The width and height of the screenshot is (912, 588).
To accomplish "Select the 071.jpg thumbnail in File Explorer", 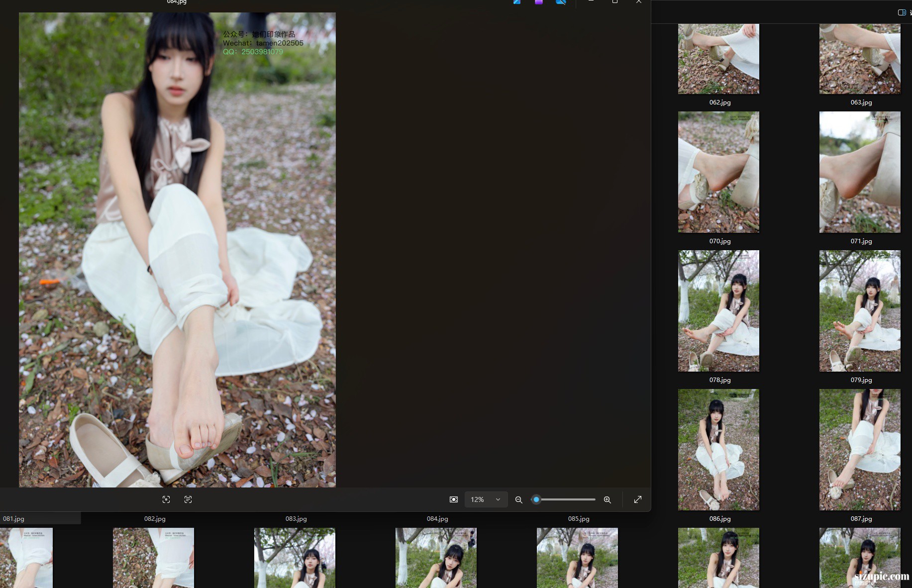I will (x=860, y=172).
